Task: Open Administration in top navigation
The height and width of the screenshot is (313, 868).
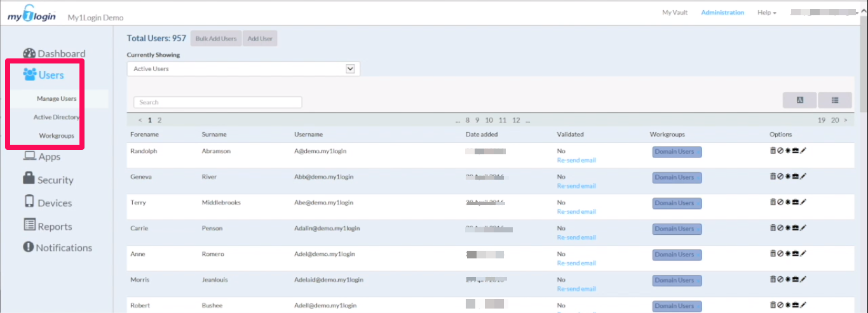Action: 722,13
